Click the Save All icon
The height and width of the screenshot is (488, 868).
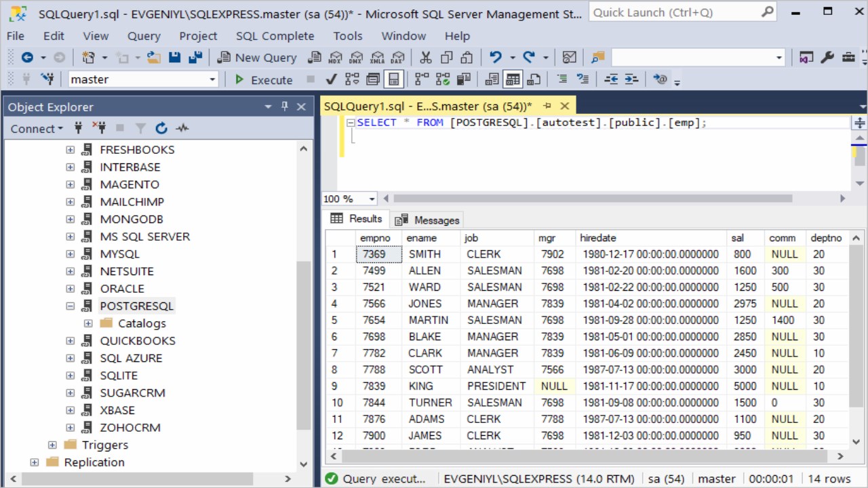coord(195,58)
